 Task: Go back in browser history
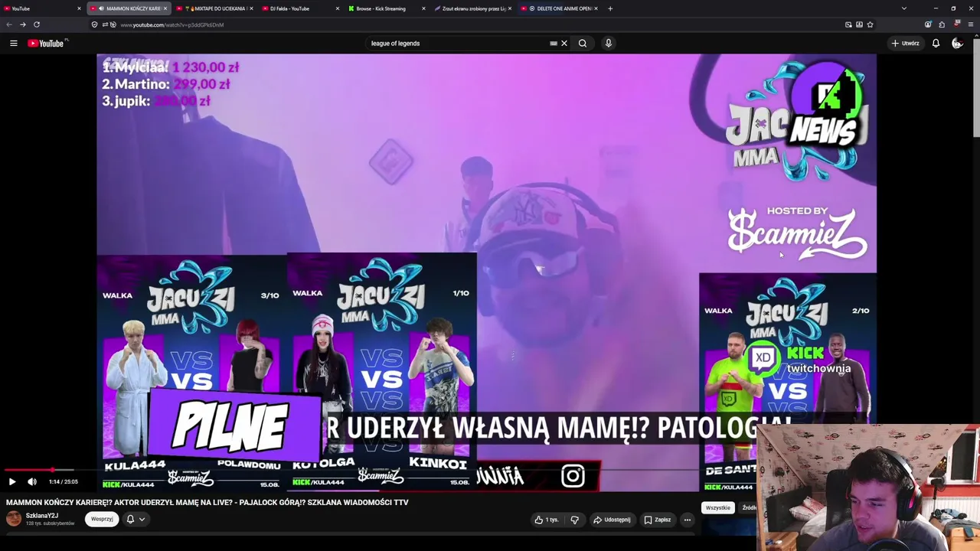[9, 24]
